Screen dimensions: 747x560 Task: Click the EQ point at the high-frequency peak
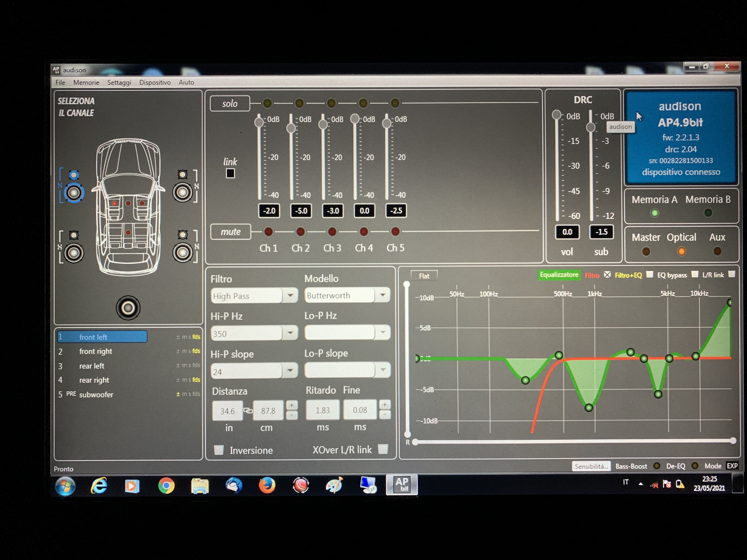[x=730, y=302]
